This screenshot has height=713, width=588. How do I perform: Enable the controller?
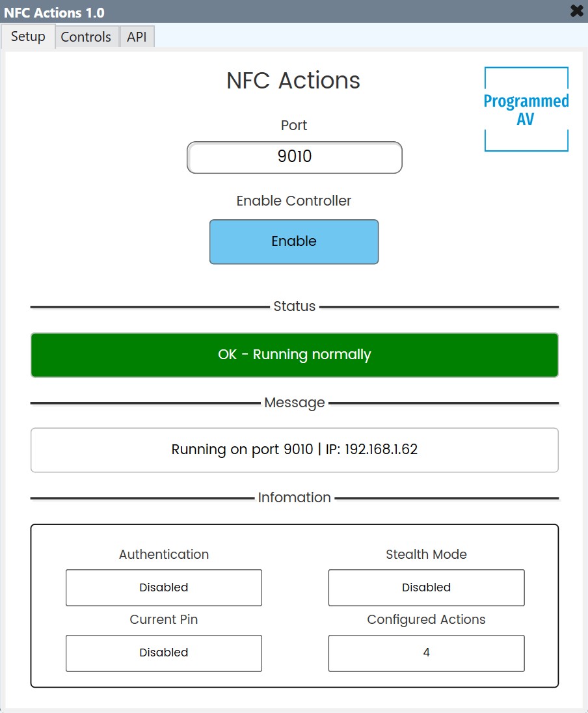point(293,241)
